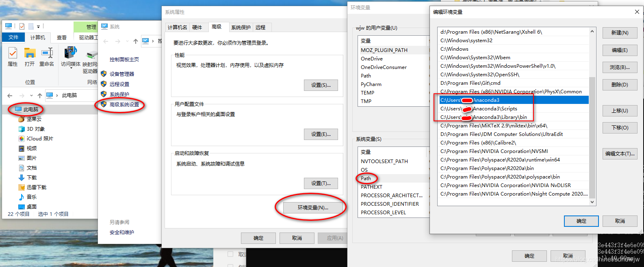
Task: Click the back arrow in File Explorer
Action: coord(10,95)
